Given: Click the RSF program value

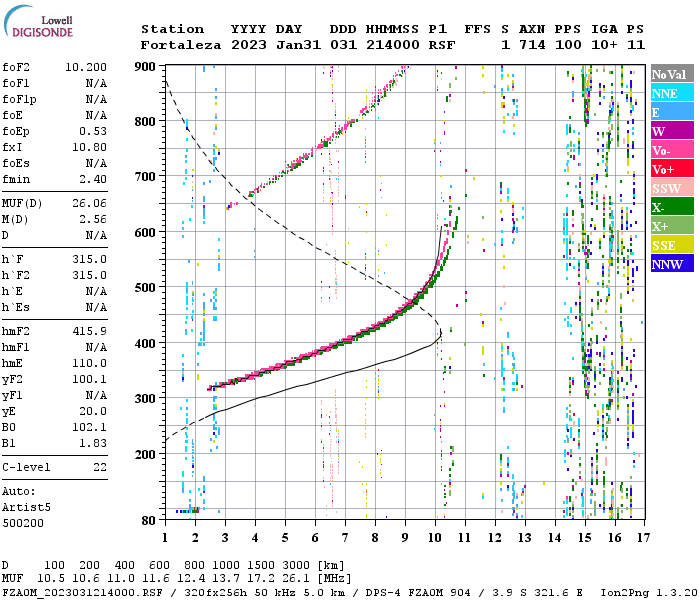Looking at the screenshot, I should [x=442, y=45].
